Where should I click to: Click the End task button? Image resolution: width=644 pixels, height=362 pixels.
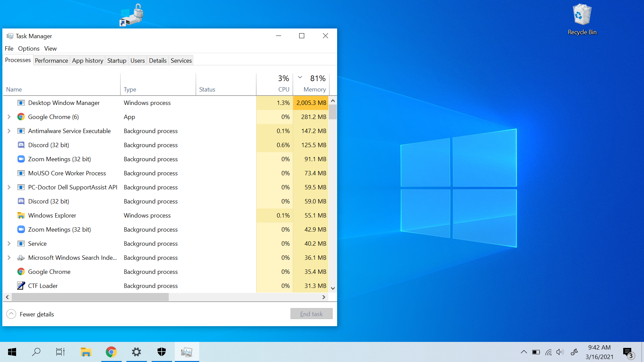(312, 314)
